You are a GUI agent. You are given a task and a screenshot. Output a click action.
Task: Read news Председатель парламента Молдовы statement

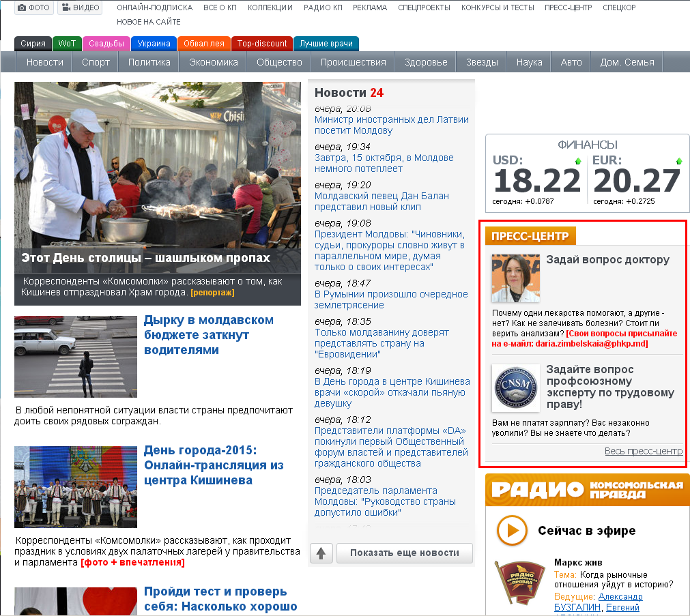385,501
